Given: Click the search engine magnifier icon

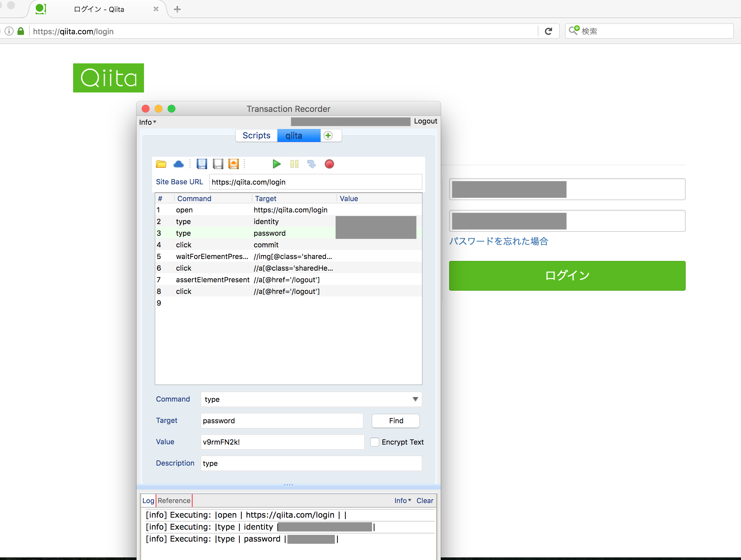Looking at the screenshot, I should 574,30.
